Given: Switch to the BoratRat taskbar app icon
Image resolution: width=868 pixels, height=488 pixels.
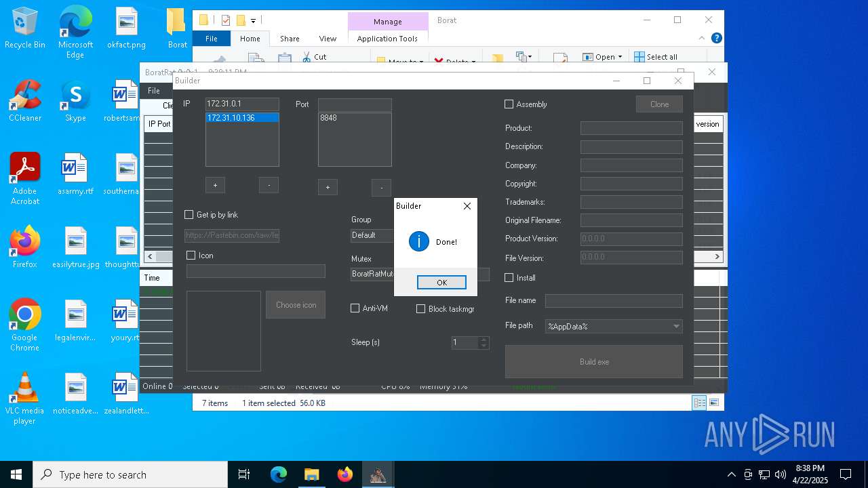Looking at the screenshot, I should tap(378, 474).
